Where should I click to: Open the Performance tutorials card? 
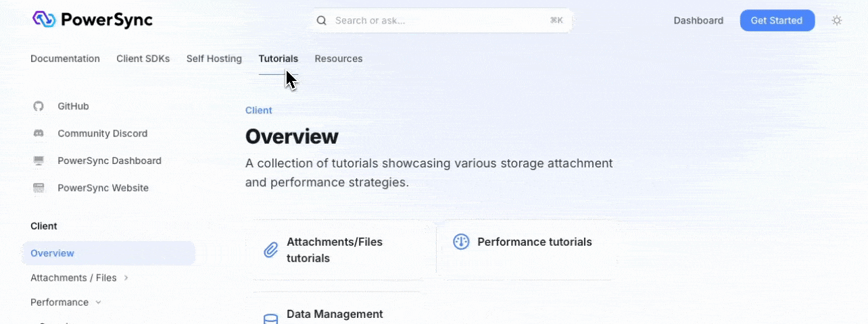(x=527, y=250)
